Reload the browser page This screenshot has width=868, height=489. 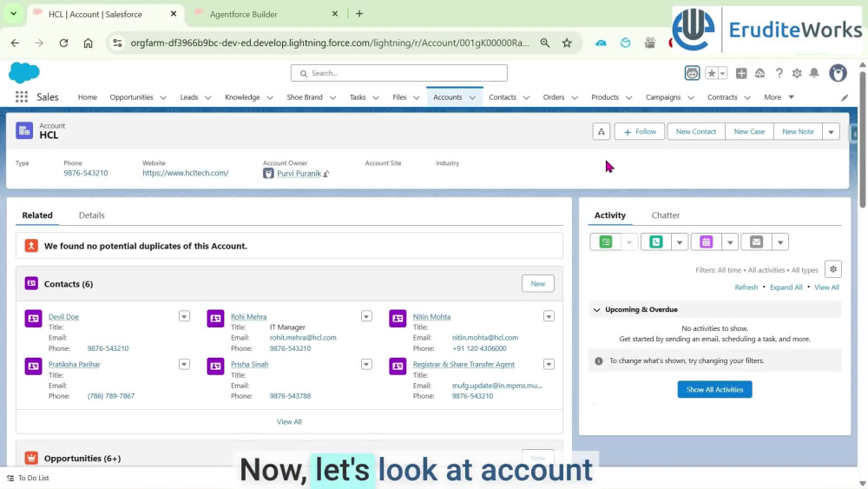click(63, 43)
